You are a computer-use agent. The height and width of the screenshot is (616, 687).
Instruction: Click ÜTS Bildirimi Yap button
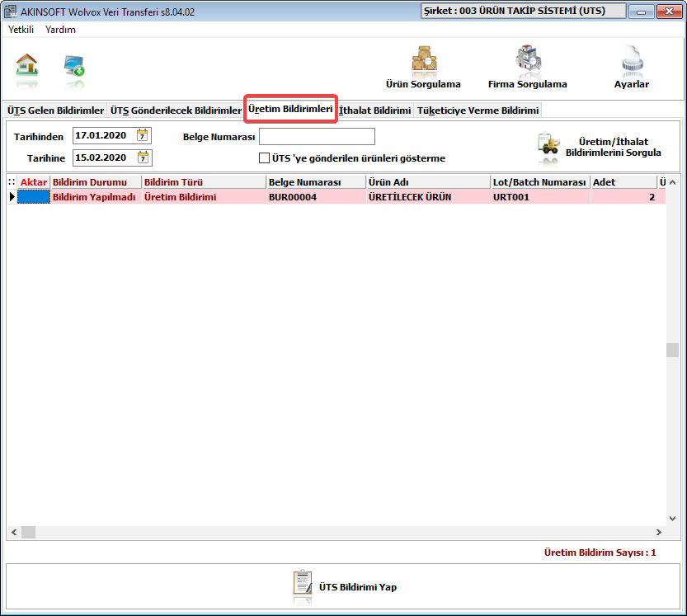345,586
